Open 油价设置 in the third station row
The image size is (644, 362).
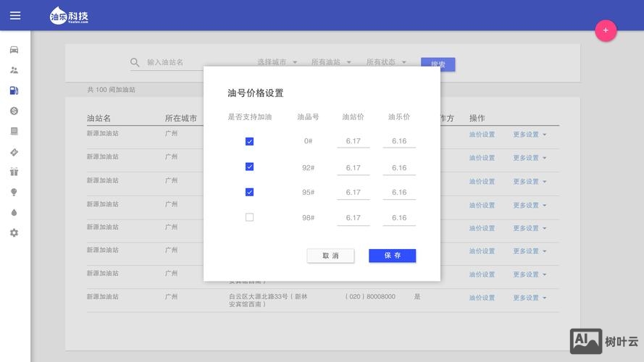[482, 182]
